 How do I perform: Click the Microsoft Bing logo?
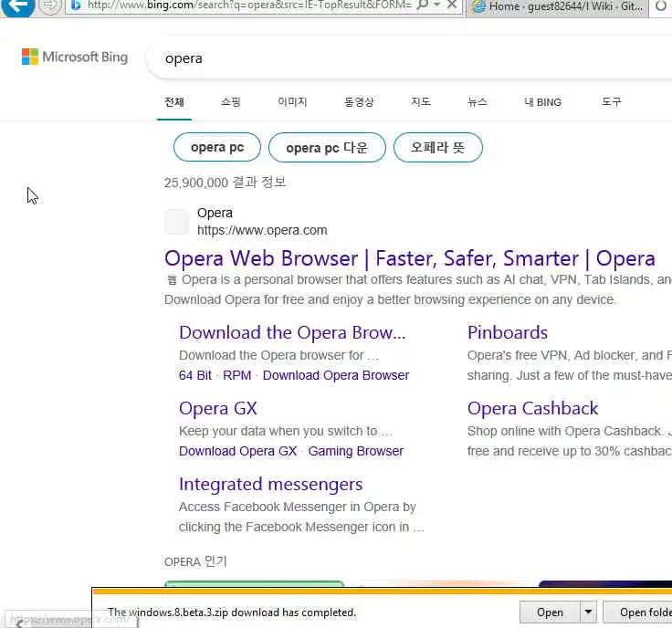[75, 57]
